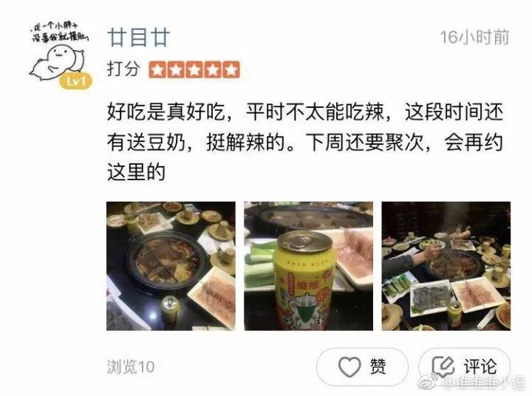The width and height of the screenshot is (532, 396).
Task: Open the reviewer's cartoon avatar
Action: [60, 54]
